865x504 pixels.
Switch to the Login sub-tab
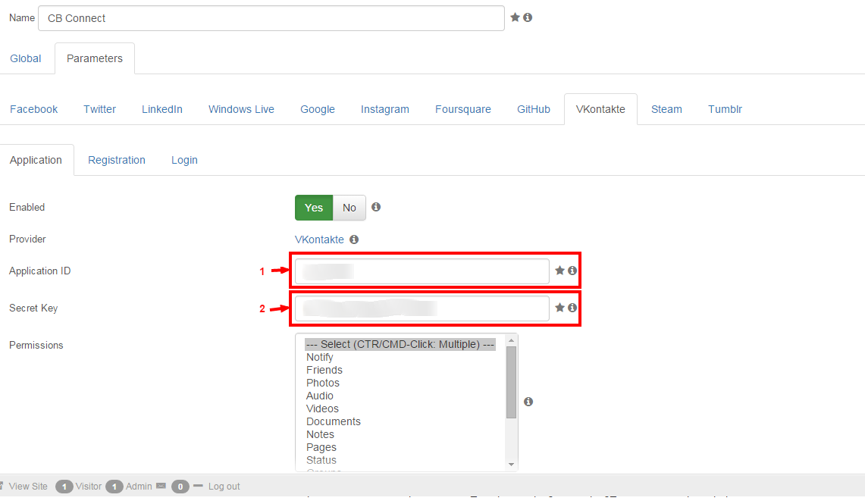(x=184, y=160)
